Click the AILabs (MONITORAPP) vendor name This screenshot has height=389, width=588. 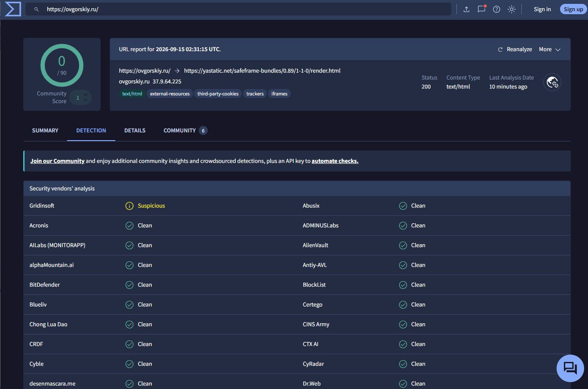point(57,245)
